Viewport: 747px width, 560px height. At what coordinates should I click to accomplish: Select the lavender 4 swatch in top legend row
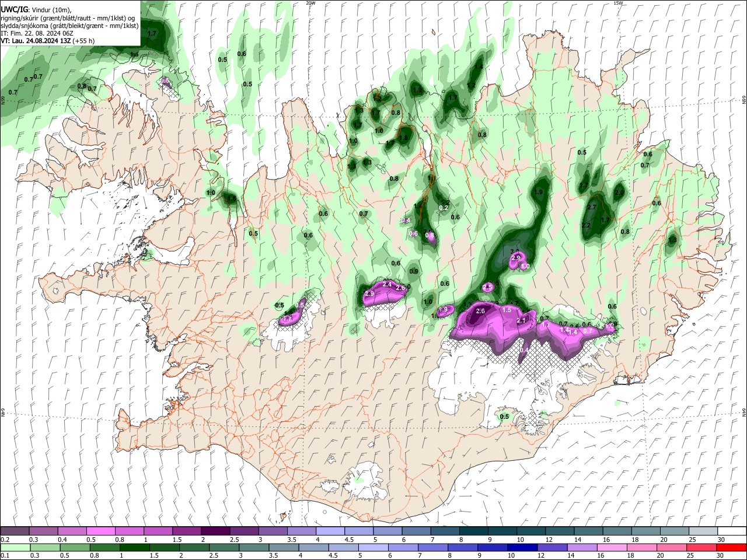(330, 531)
